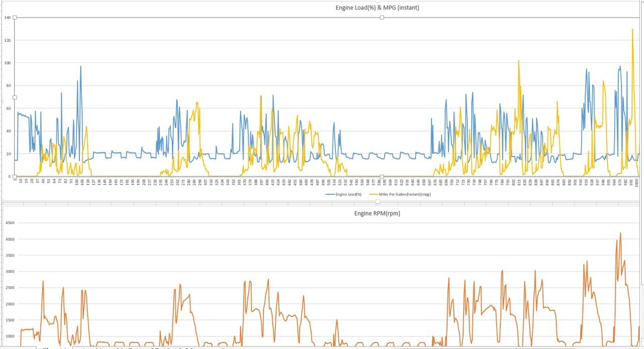The image size is (644, 349).
Task: Select the 2500 label on the RPM chart axis
Action: 10,288
